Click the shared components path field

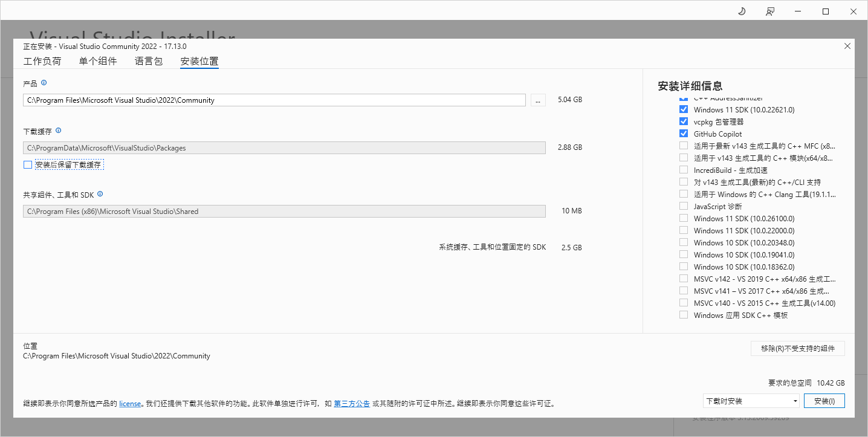click(x=284, y=211)
